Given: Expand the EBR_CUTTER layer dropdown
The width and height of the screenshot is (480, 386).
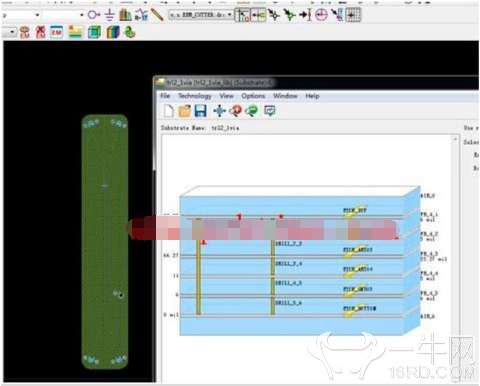Looking at the screenshot, I should pyautogui.click(x=229, y=15).
